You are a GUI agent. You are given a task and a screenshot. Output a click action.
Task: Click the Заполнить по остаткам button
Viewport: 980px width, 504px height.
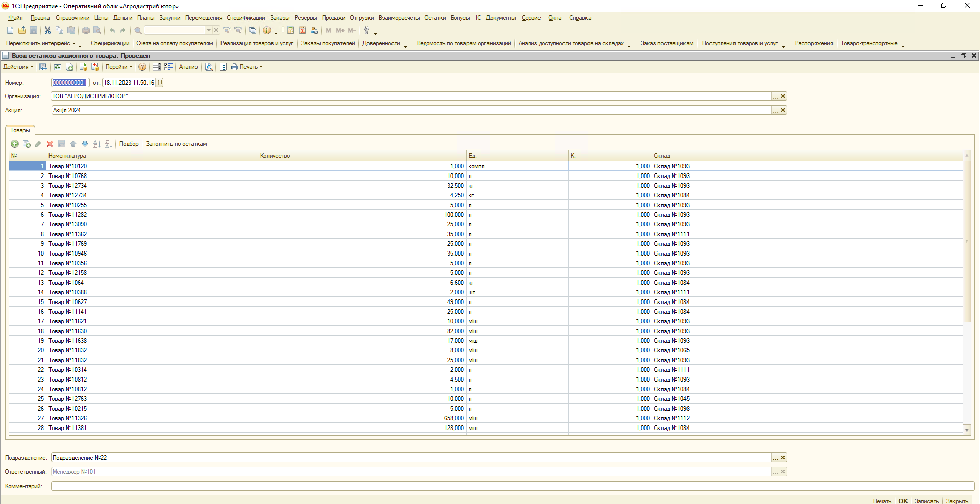[176, 144]
